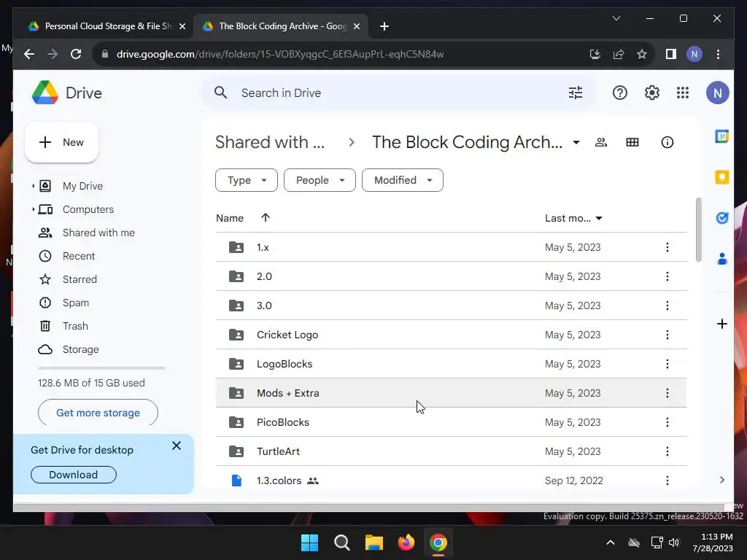
Task: Open the Support help icon
Action: pyautogui.click(x=620, y=93)
